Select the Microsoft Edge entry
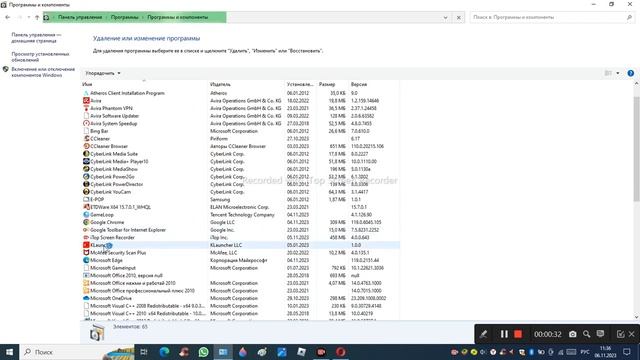This screenshot has height=360, width=640. [240, 260]
